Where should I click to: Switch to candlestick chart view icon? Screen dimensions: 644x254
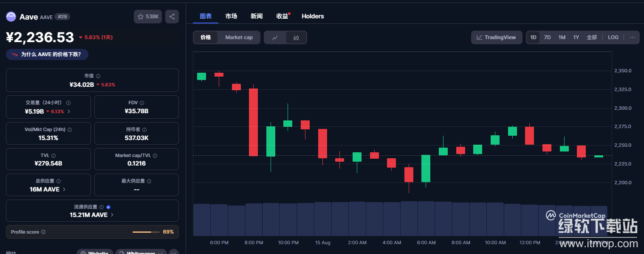[x=296, y=37]
